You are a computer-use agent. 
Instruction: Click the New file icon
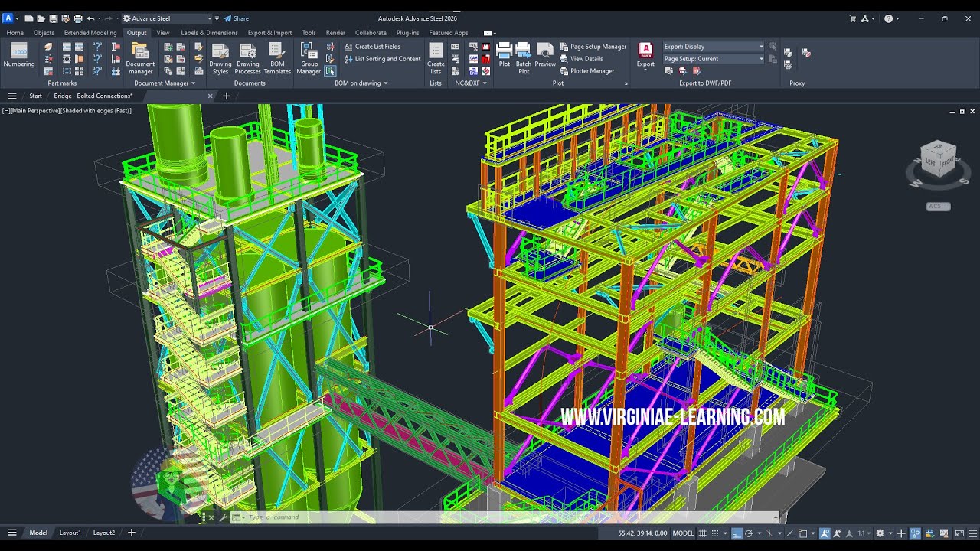pyautogui.click(x=28, y=18)
